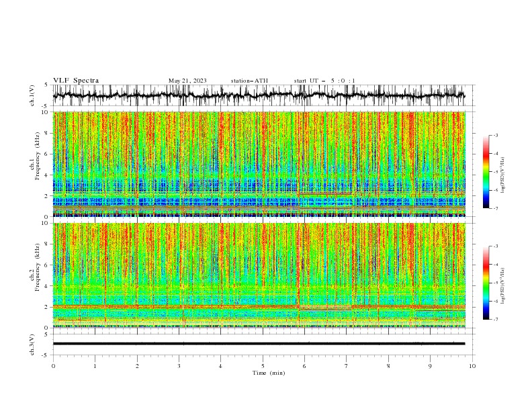Screen dimensions: 532x411
Task: Click the "ch.1(V)" waveform axis label
Action: click(32, 95)
